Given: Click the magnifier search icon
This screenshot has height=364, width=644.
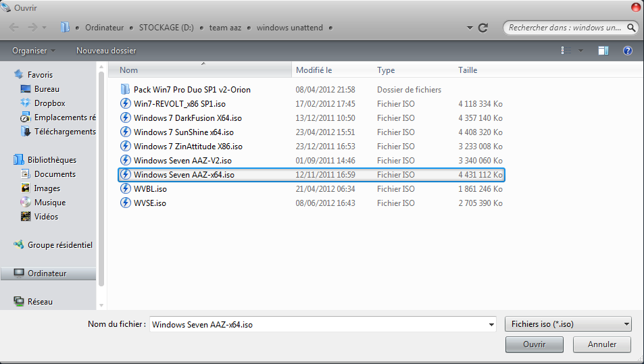Looking at the screenshot, I should [631, 28].
